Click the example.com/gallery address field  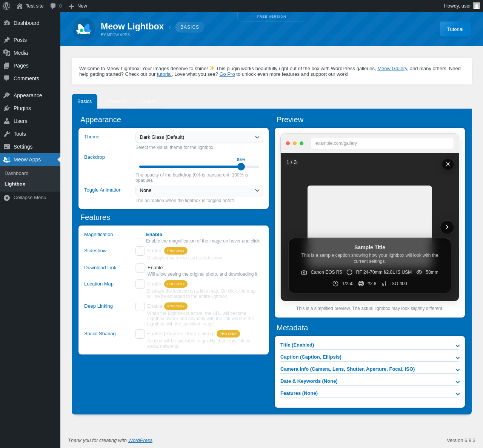tap(382, 143)
